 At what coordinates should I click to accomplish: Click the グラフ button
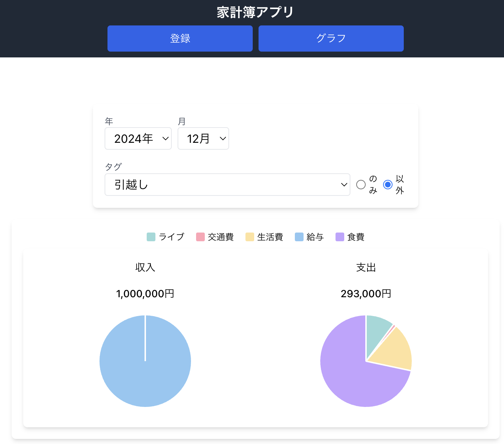[x=331, y=38]
